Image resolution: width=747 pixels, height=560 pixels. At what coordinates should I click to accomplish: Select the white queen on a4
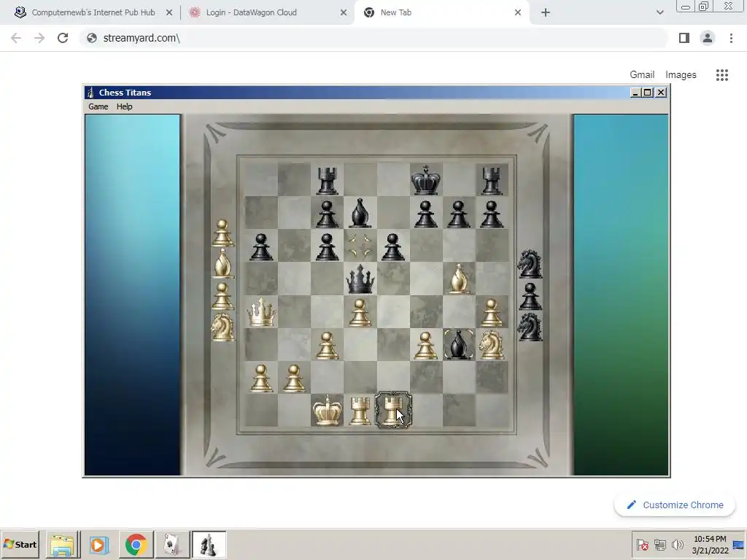click(261, 312)
